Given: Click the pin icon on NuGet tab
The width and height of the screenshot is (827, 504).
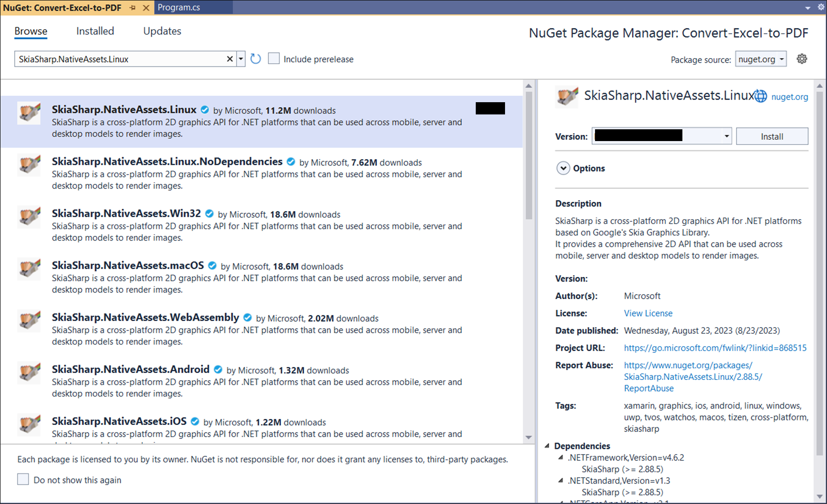Looking at the screenshot, I should tap(133, 8).
